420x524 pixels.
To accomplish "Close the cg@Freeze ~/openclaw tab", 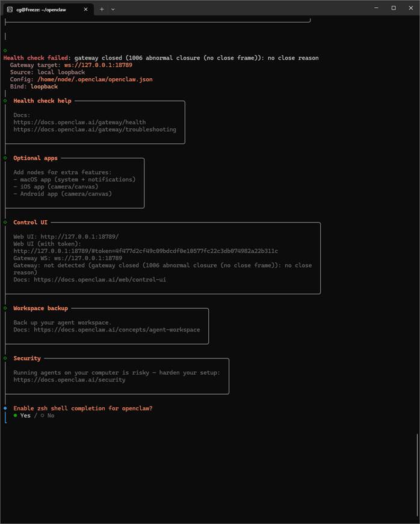I will coord(86,9).
